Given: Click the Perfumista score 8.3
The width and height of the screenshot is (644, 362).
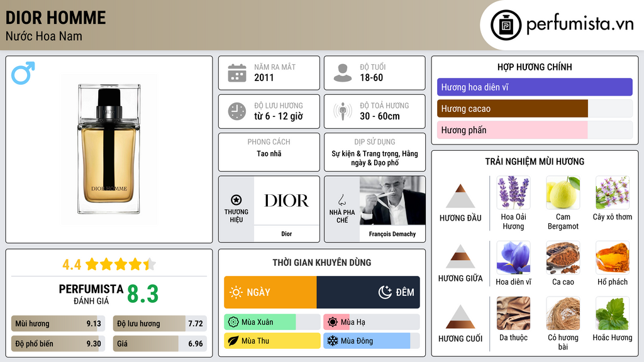Looking at the screenshot, I should click(x=143, y=294).
